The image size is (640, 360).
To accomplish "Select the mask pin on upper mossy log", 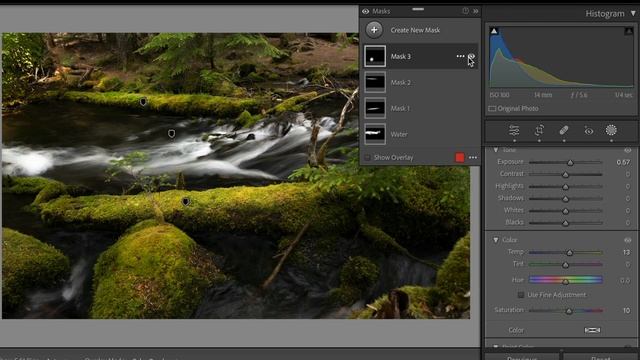I will (143, 102).
